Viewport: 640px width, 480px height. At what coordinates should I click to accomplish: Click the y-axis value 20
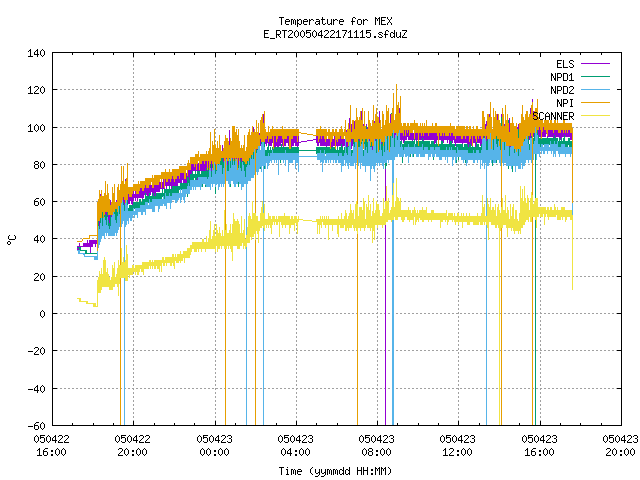(39, 277)
